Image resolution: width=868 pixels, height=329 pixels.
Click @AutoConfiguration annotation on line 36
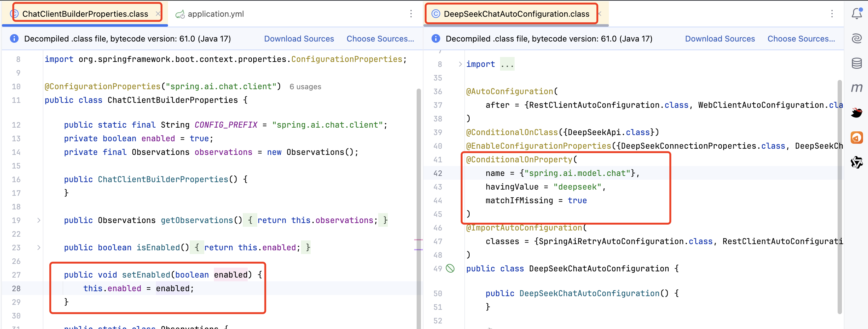tap(509, 91)
